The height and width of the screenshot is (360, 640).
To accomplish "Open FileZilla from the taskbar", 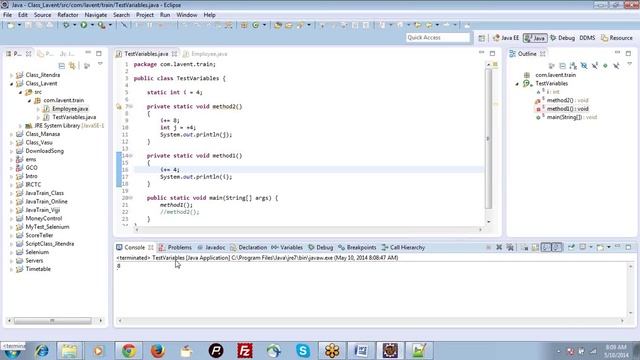I will tap(245, 351).
